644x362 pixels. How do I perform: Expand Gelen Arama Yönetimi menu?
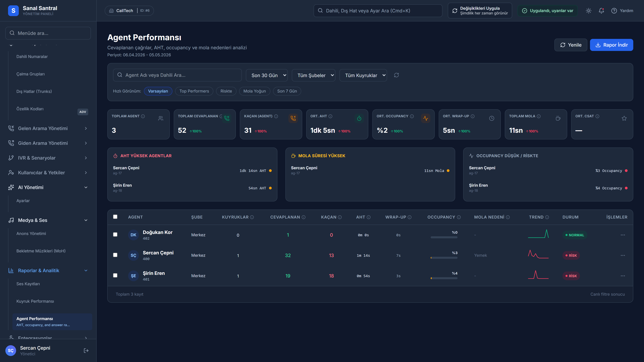pos(48,128)
